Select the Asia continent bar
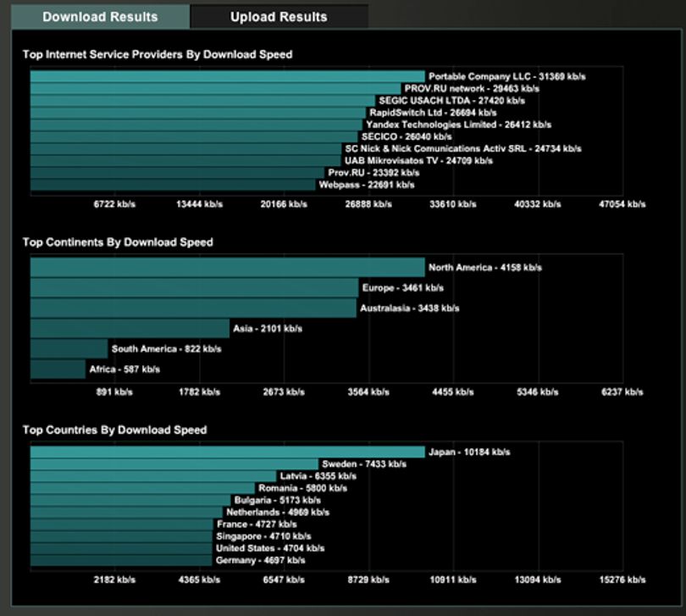This screenshot has width=686, height=616. coord(130,329)
